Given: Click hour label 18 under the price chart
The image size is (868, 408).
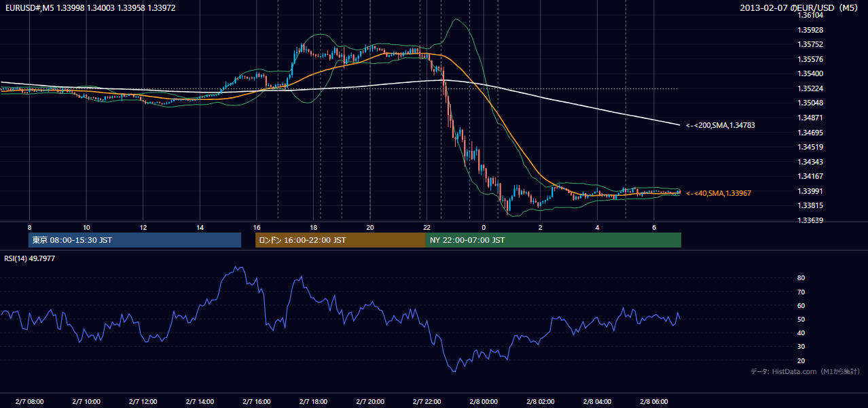Looking at the screenshot, I should [313, 227].
